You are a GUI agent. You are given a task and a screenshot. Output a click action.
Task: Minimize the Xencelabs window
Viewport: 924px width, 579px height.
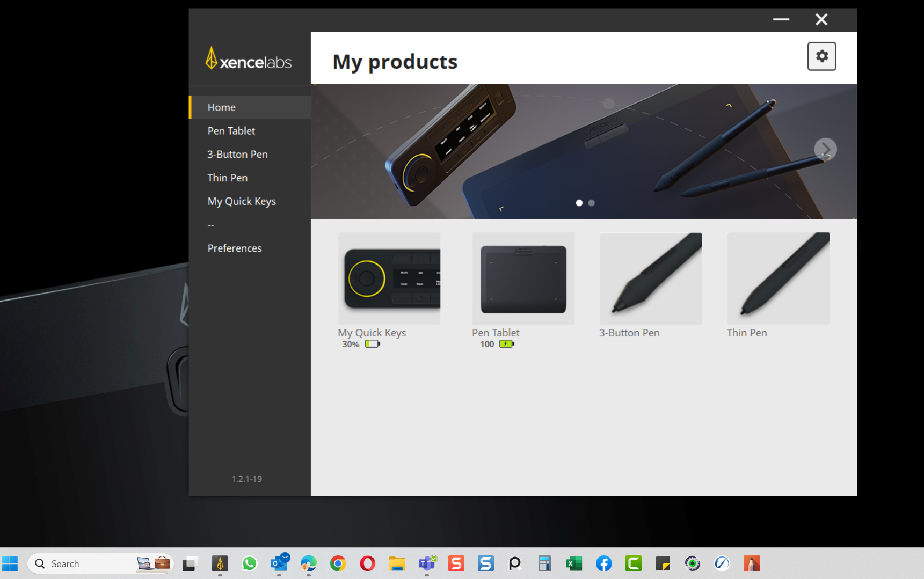(781, 19)
